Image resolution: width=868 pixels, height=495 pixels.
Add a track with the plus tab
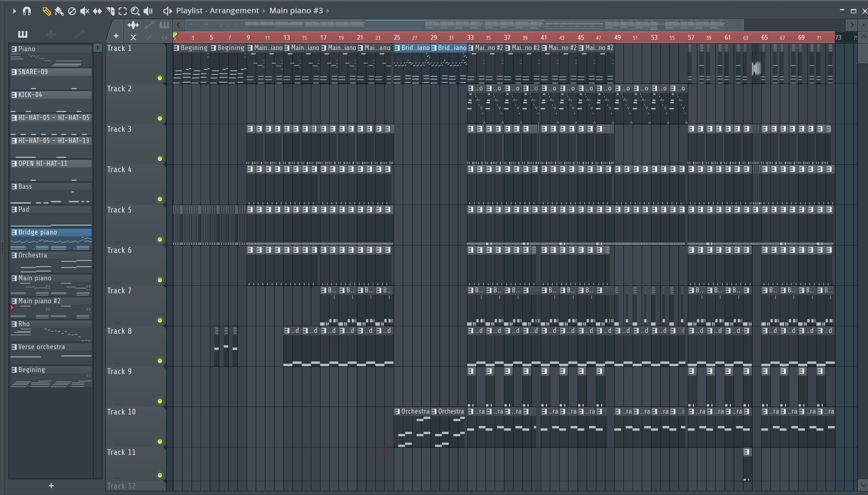tap(116, 36)
